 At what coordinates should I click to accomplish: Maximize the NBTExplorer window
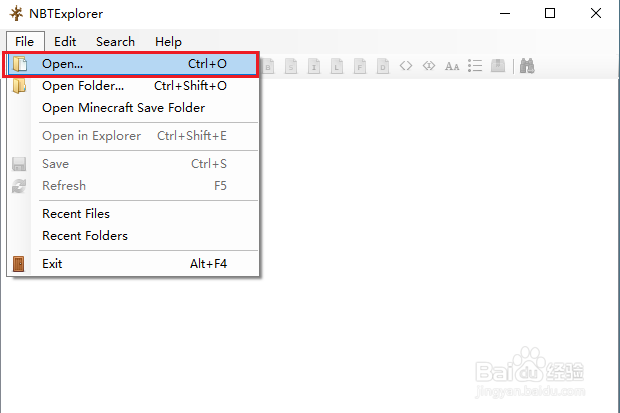pyautogui.click(x=550, y=13)
